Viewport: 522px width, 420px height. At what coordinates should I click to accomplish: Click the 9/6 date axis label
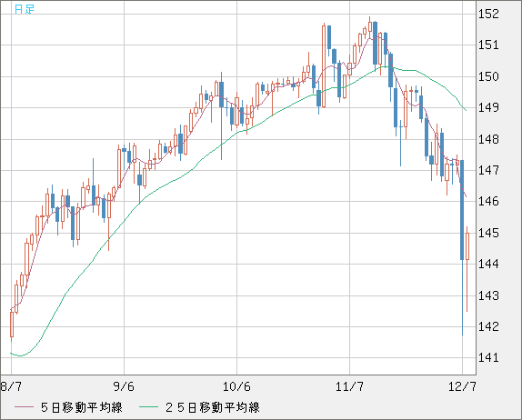tap(124, 386)
